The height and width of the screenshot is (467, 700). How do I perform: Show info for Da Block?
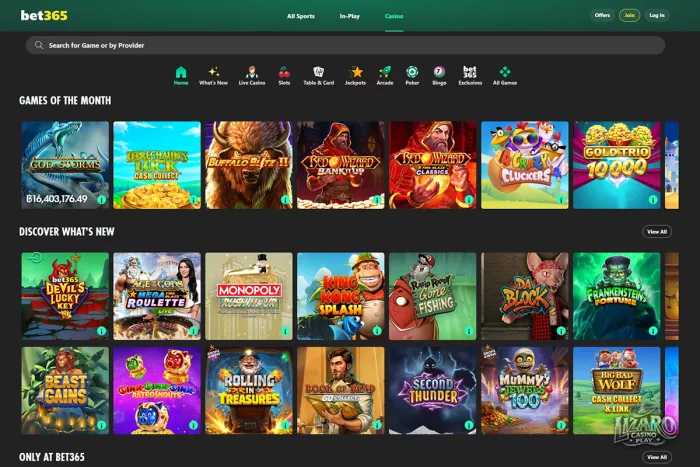pos(561,331)
